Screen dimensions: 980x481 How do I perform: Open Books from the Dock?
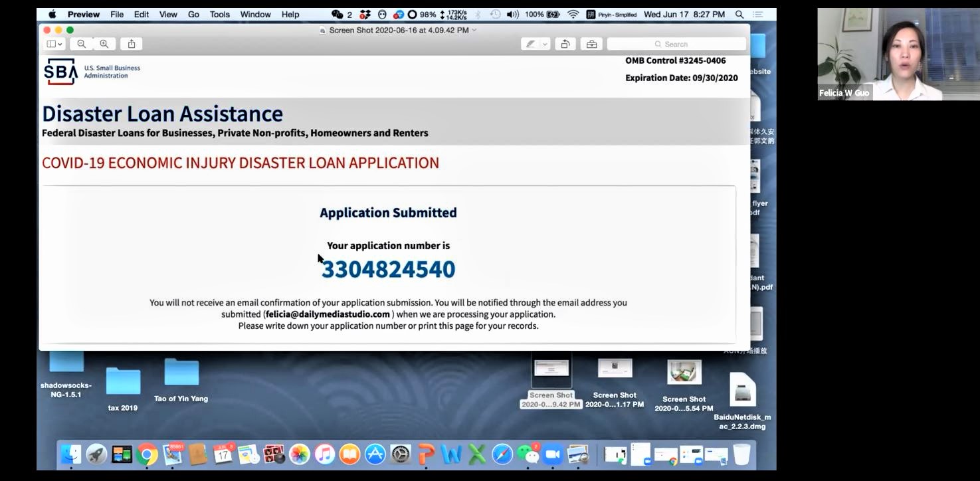350,454
